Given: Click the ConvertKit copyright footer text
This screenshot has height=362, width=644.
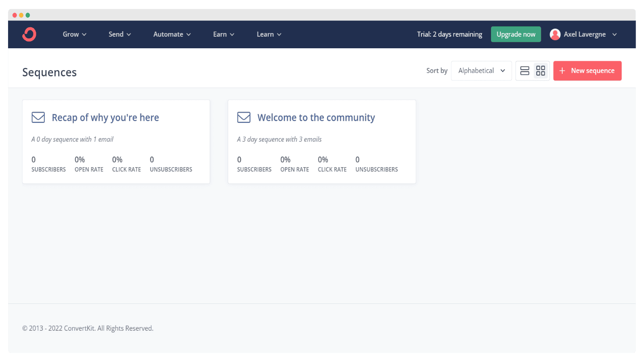Looking at the screenshot, I should (88, 328).
